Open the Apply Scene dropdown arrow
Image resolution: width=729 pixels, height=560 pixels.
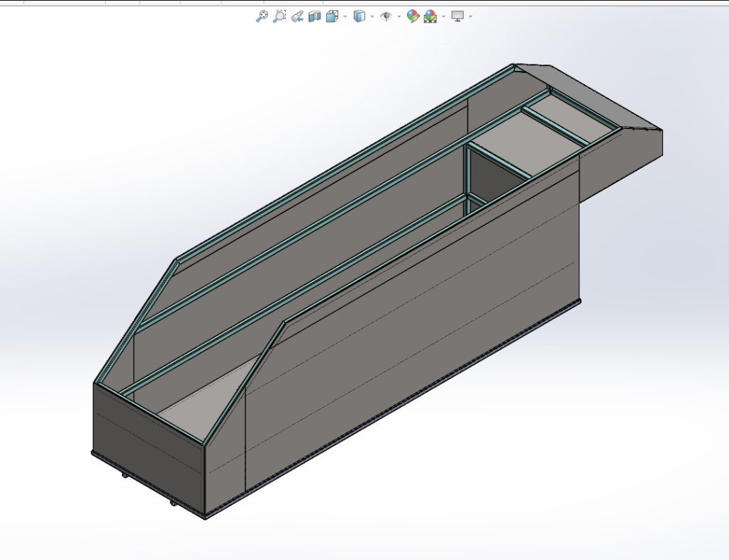443,16
